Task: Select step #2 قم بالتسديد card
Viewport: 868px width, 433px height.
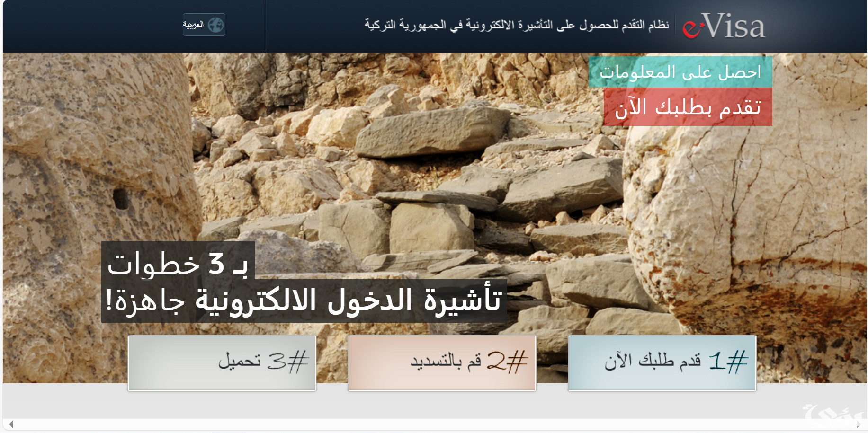Action: [442, 363]
